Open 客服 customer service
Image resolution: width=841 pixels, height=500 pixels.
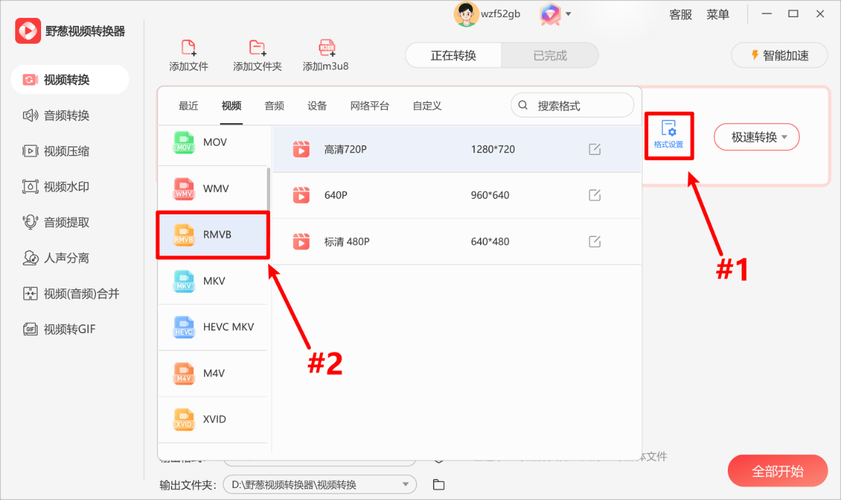(x=681, y=14)
